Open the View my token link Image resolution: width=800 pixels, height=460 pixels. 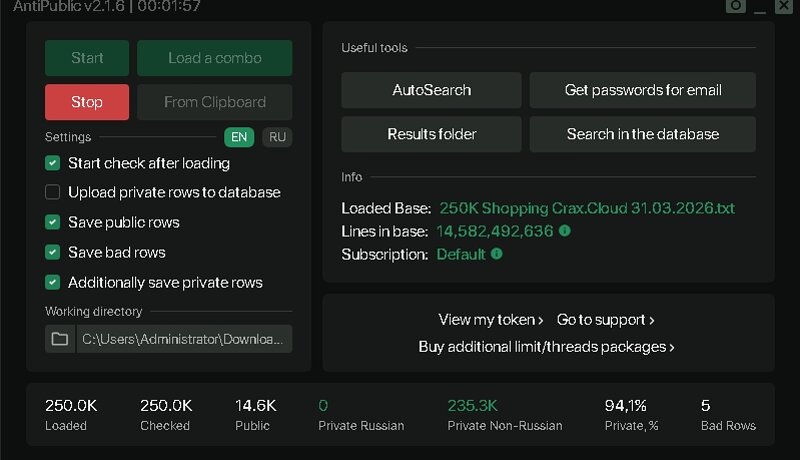pos(490,320)
